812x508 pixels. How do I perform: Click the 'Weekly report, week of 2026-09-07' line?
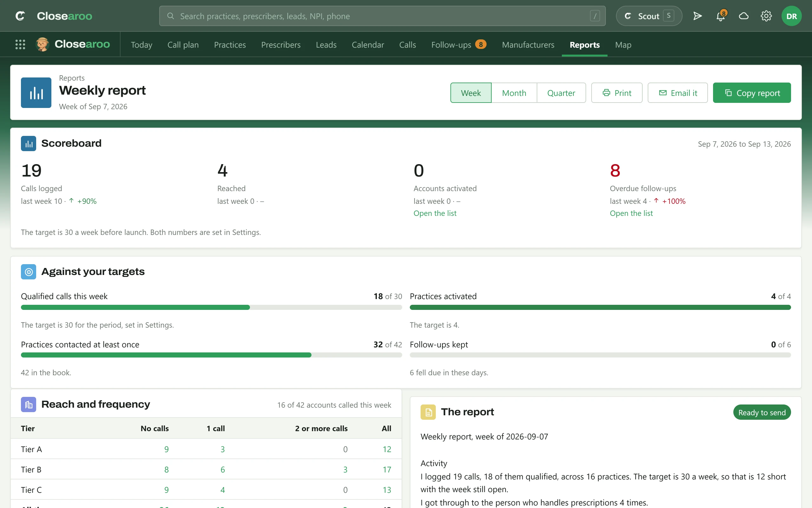pos(484,437)
